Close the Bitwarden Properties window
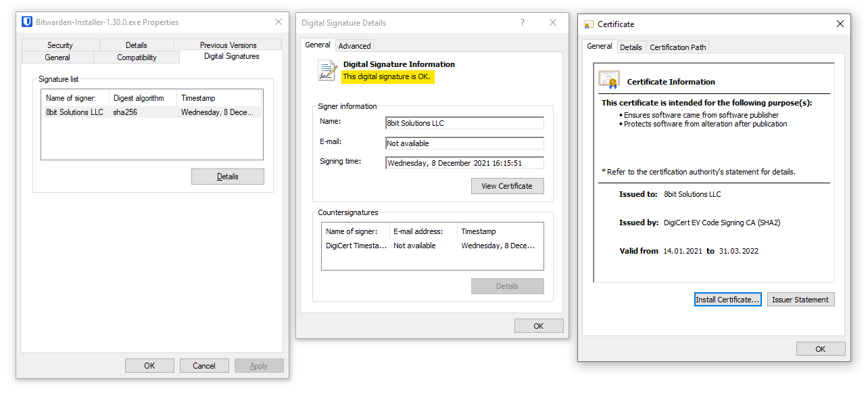 [x=279, y=22]
